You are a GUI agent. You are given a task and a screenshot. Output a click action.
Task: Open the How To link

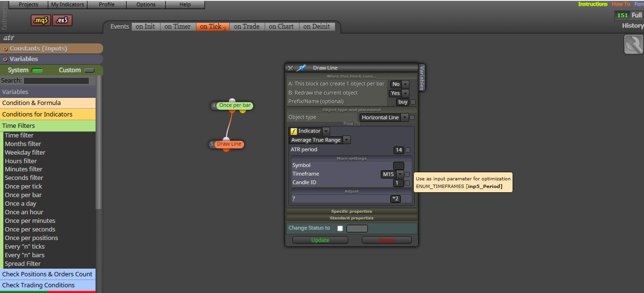pyautogui.click(x=621, y=4)
